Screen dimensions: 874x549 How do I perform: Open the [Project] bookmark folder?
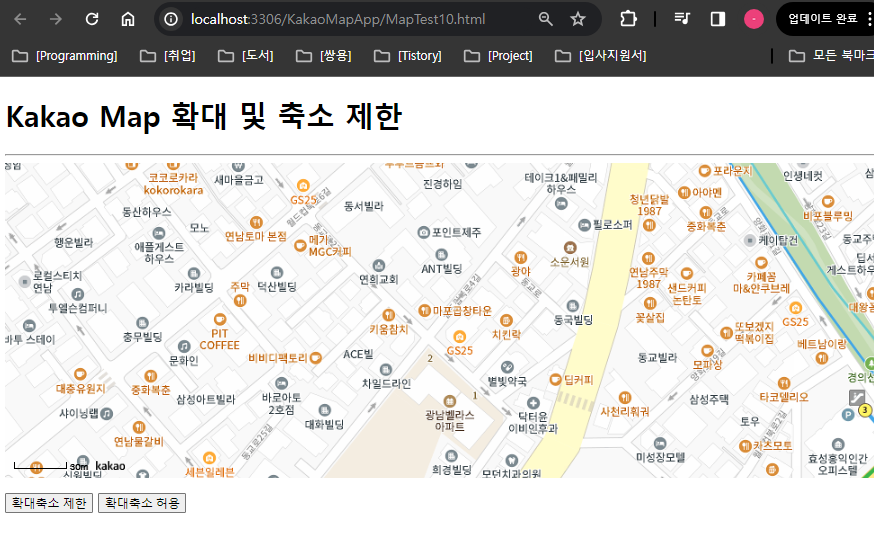point(498,56)
